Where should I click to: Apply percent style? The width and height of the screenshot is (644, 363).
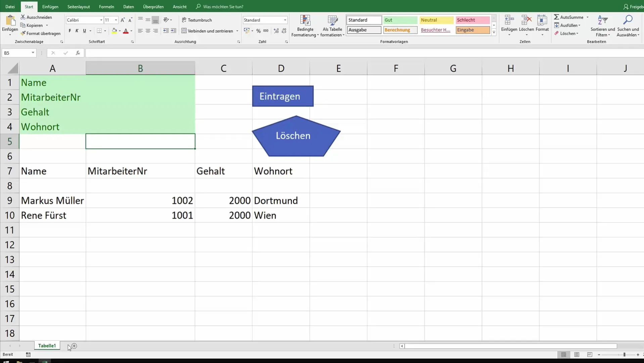coord(258,31)
